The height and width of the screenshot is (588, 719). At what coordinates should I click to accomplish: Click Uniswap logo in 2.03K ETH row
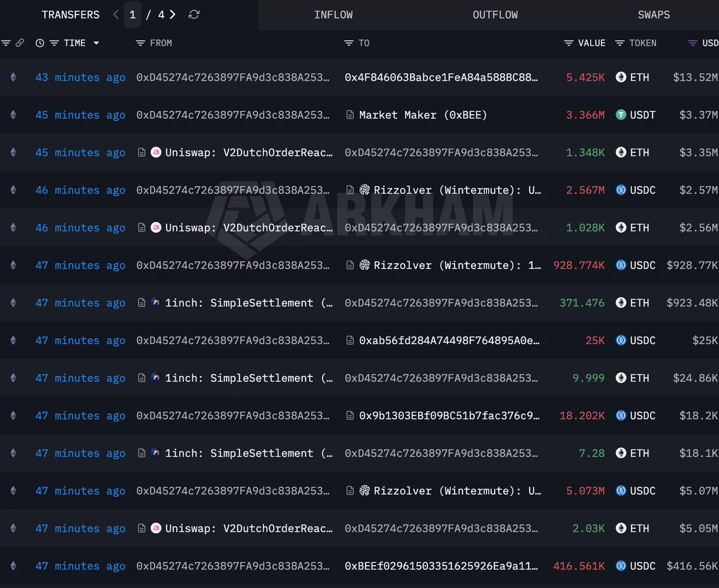pyautogui.click(x=156, y=528)
